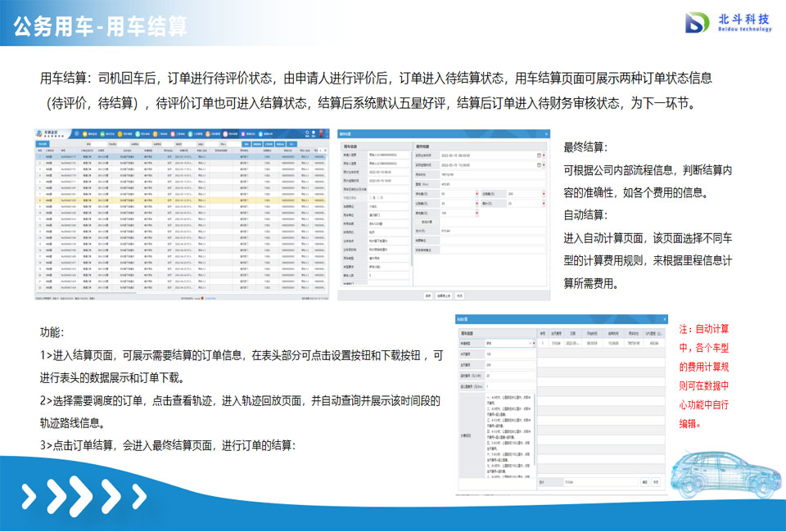Click the calendar icon for the second actual time field
The height and width of the screenshot is (532, 786).
pos(538,164)
